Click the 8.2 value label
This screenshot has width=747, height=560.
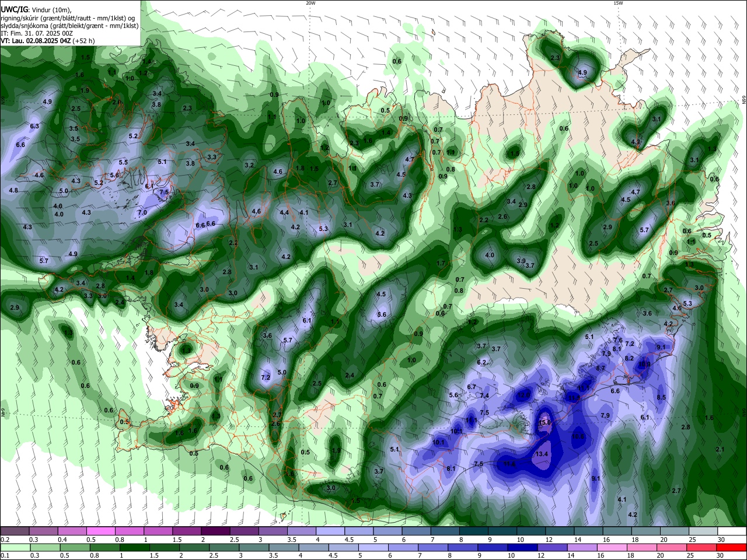pos(629,358)
